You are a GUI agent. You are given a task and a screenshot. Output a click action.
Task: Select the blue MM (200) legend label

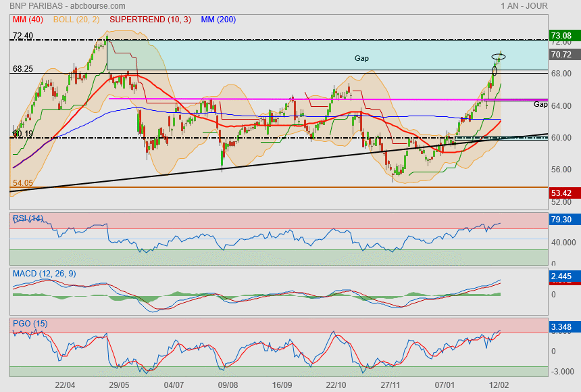click(x=218, y=20)
